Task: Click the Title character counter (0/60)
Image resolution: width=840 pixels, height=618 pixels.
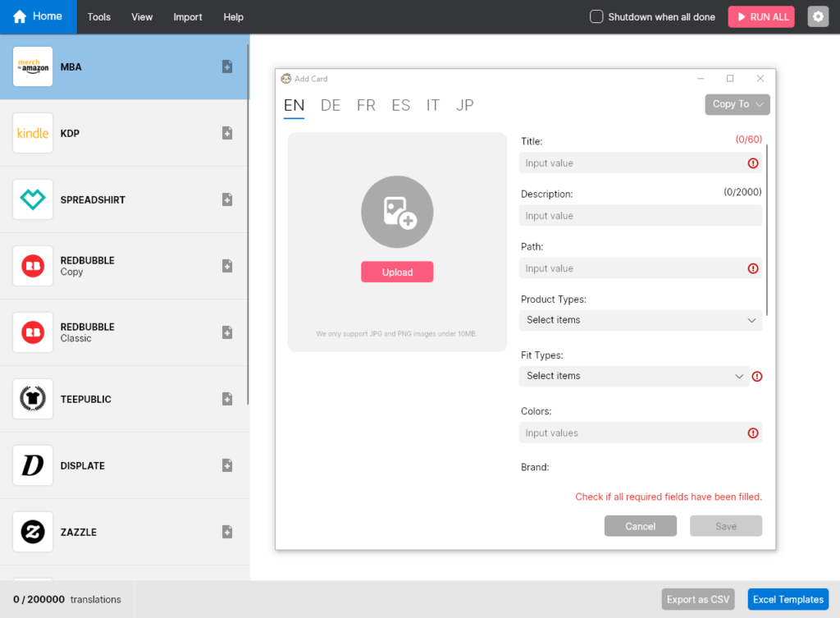Action: point(748,140)
